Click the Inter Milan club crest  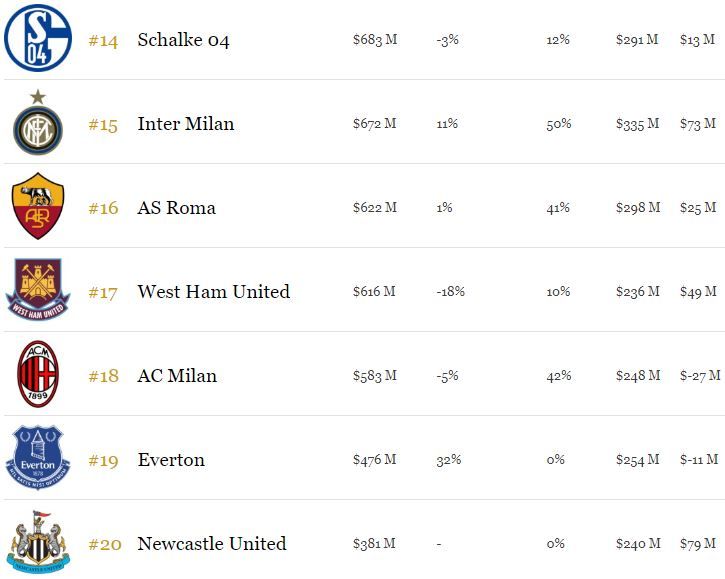point(38,125)
